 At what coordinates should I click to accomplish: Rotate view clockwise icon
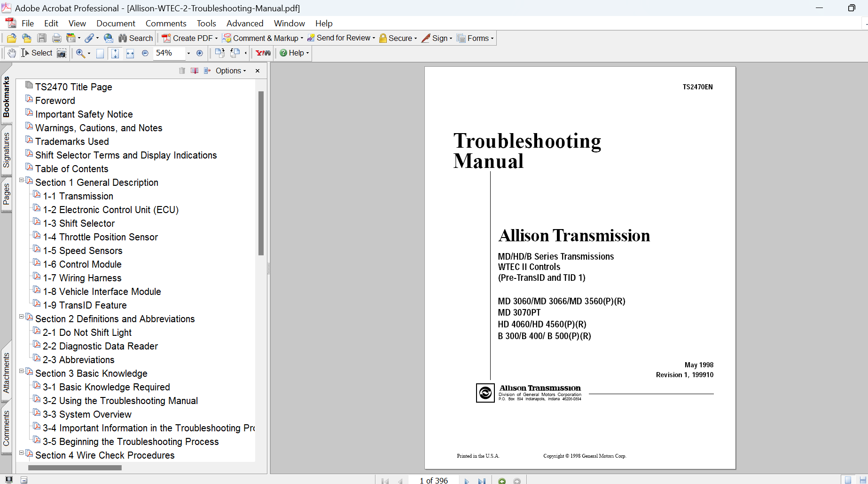(x=219, y=53)
